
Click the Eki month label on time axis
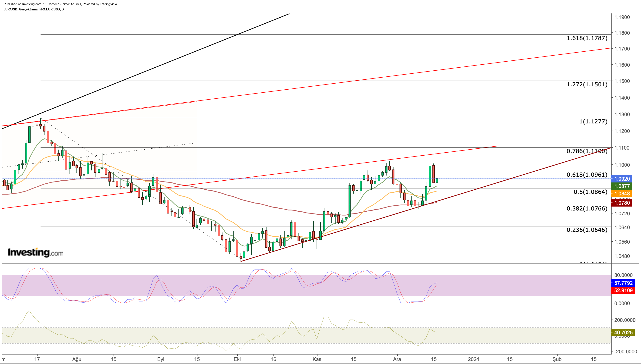click(x=237, y=360)
